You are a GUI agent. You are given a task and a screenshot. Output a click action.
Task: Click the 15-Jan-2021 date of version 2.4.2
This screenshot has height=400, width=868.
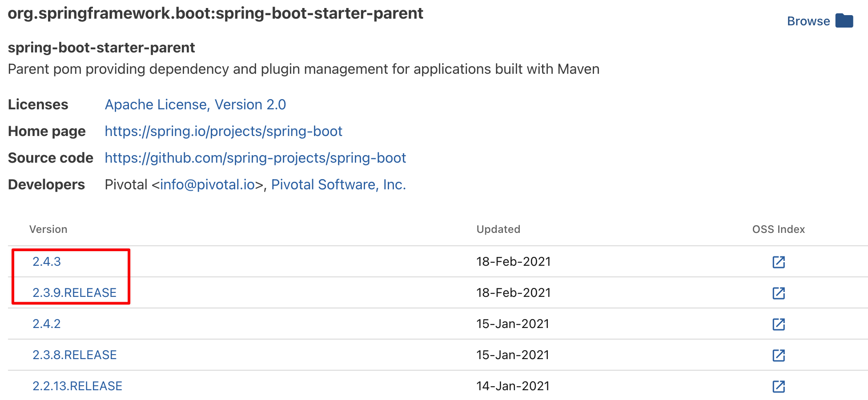(x=513, y=324)
